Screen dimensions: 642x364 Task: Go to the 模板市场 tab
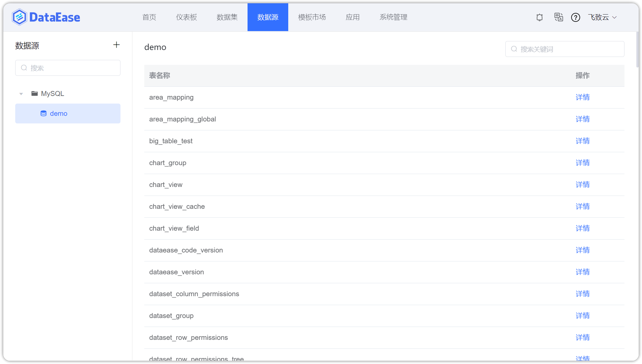pos(312,17)
